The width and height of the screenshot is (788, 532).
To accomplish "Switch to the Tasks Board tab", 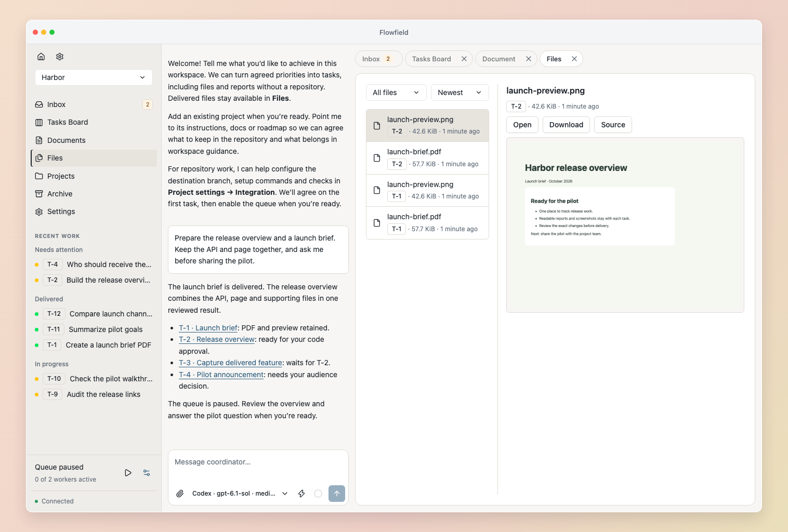I will pyautogui.click(x=431, y=59).
